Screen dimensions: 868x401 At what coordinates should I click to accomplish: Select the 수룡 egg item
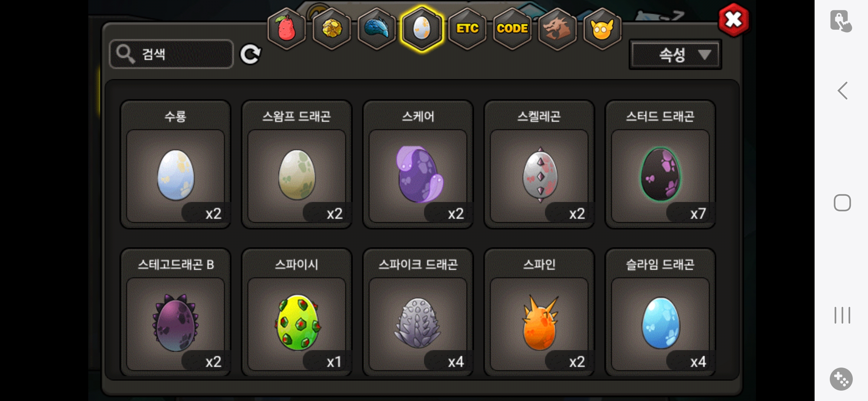(x=176, y=164)
